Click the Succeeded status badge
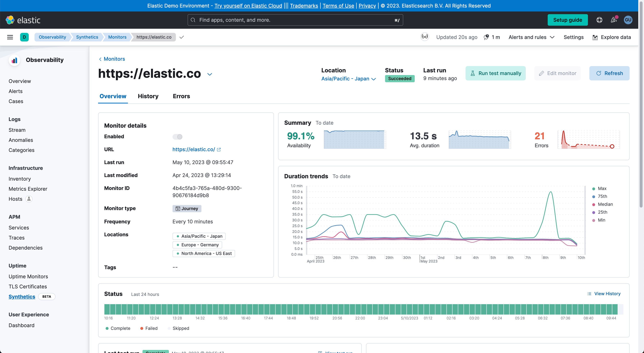Image resolution: width=644 pixels, height=353 pixels. 399,79
